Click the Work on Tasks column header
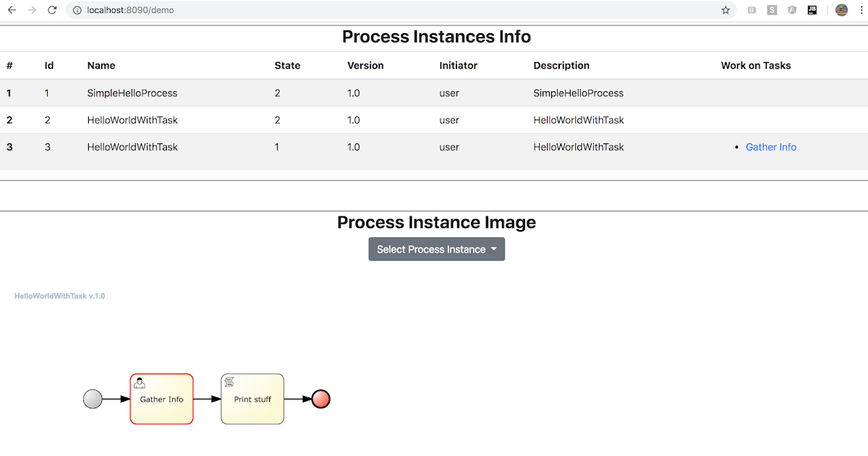This screenshot has width=868, height=456. pyautogui.click(x=755, y=65)
